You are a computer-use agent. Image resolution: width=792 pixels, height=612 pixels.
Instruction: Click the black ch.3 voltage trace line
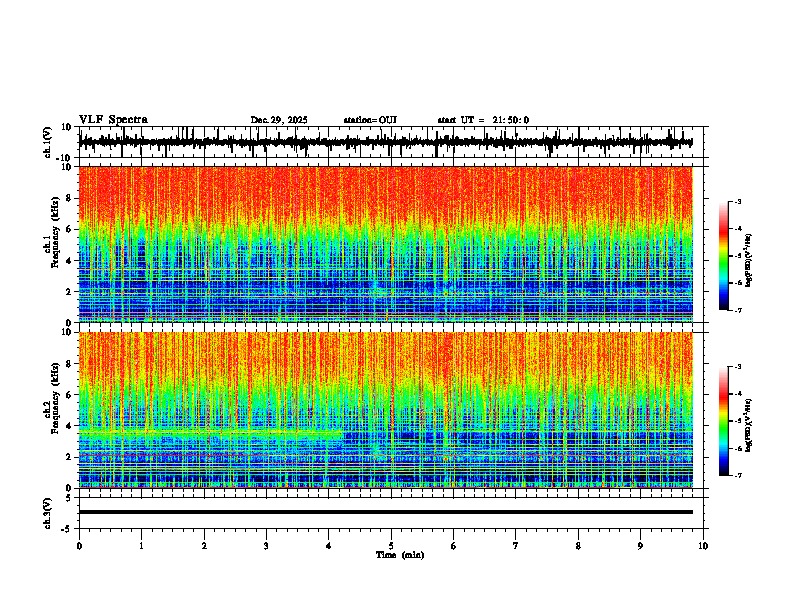pyautogui.click(x=386, y=512)
